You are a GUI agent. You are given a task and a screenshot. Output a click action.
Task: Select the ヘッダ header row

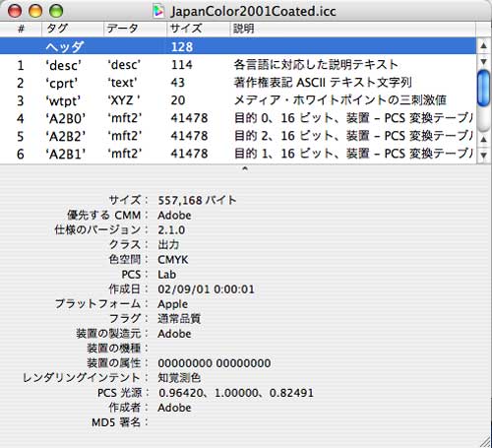point(238,46)
